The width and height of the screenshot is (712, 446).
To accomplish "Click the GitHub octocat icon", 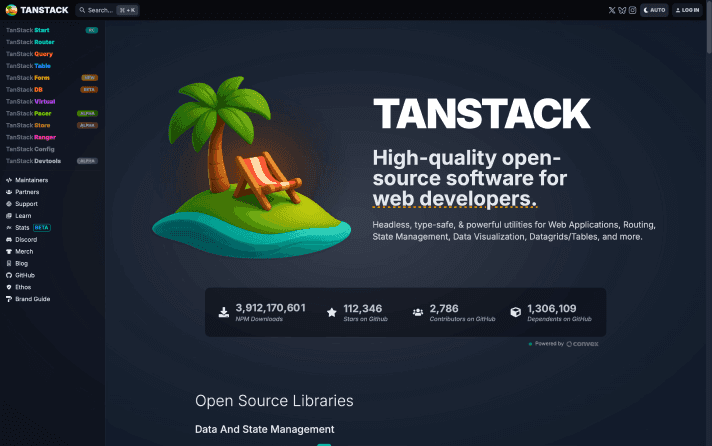I will (9, 275).
